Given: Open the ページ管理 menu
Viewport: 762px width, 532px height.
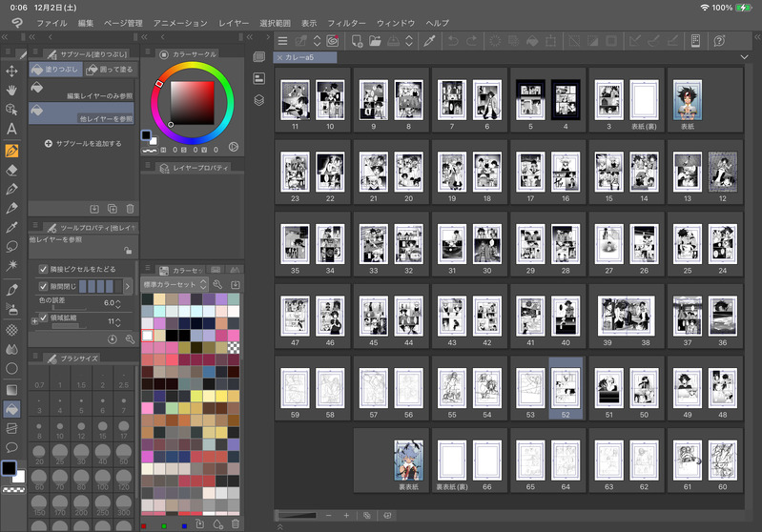Looking at the screenshot, I should (123, 23).
